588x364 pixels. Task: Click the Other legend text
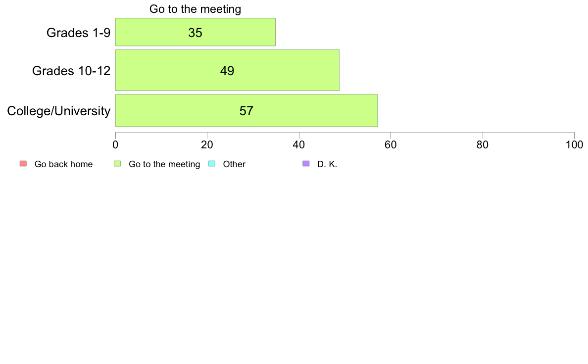tap(234, 164)
